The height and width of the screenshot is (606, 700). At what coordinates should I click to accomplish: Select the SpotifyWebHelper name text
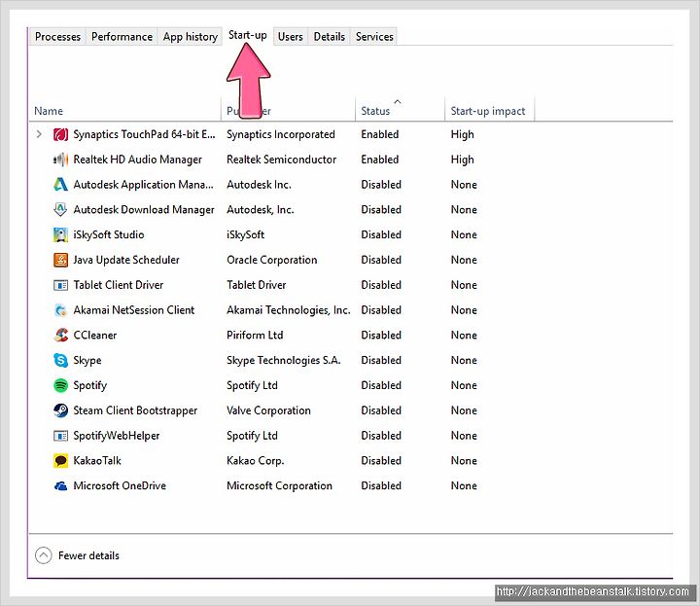117,436
